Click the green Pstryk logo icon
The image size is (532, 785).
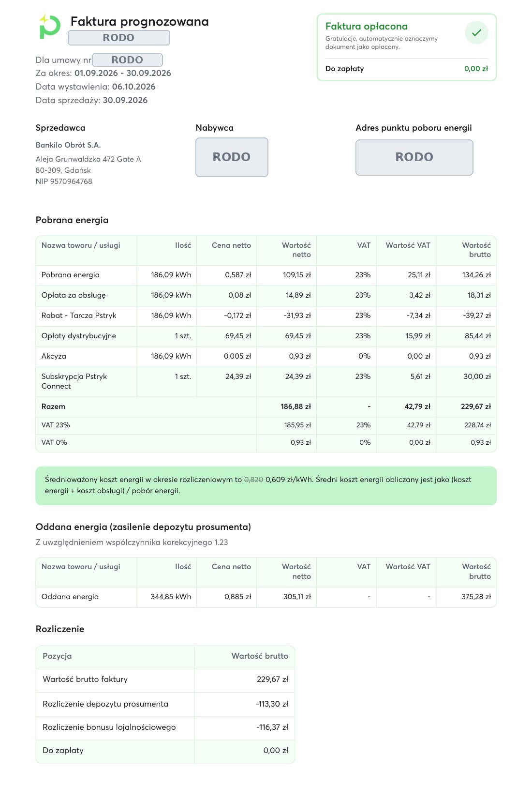point(49,26)
